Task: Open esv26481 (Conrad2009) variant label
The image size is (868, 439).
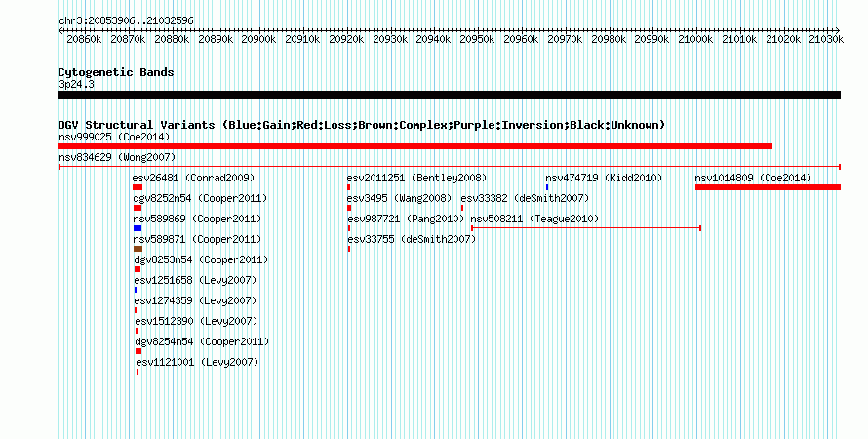Action: click(194, 178)
